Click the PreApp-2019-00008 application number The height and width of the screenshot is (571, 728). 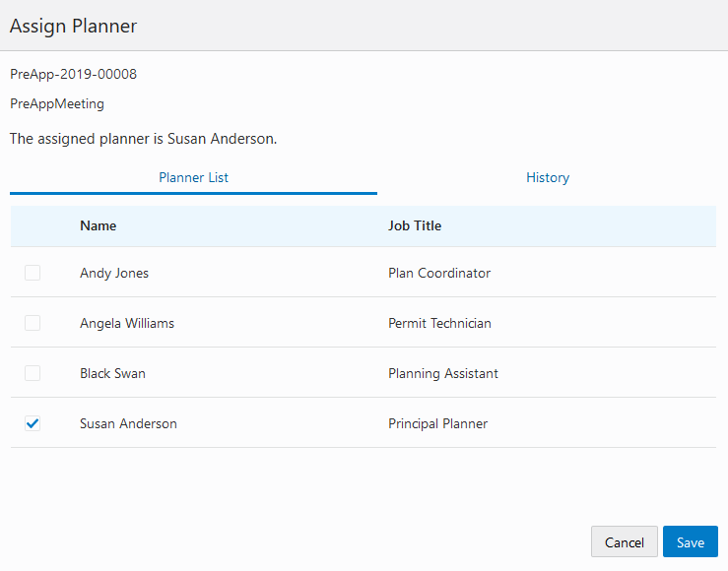74,74
